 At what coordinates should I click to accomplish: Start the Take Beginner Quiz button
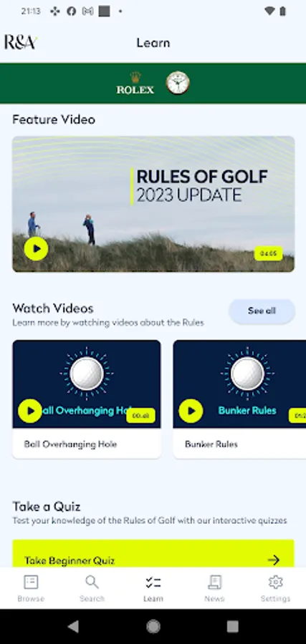(153, 554)
